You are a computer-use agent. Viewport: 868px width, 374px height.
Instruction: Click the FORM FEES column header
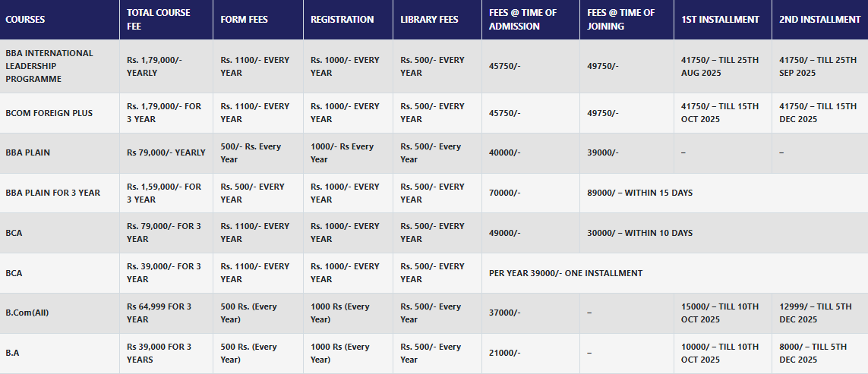pyautogui.click(x=258, y=20)
